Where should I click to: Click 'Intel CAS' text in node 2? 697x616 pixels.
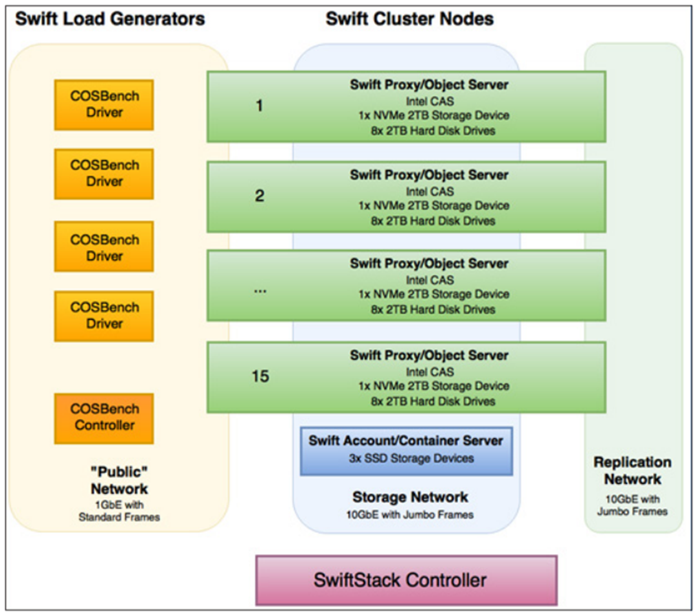tap(430, 192)
